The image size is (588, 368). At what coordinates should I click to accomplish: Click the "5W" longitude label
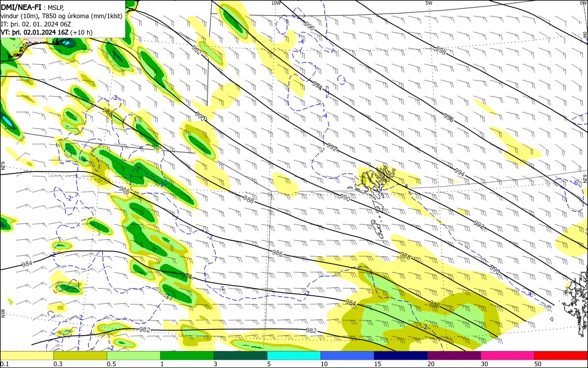pyautogui.click(x=429, y=3)
